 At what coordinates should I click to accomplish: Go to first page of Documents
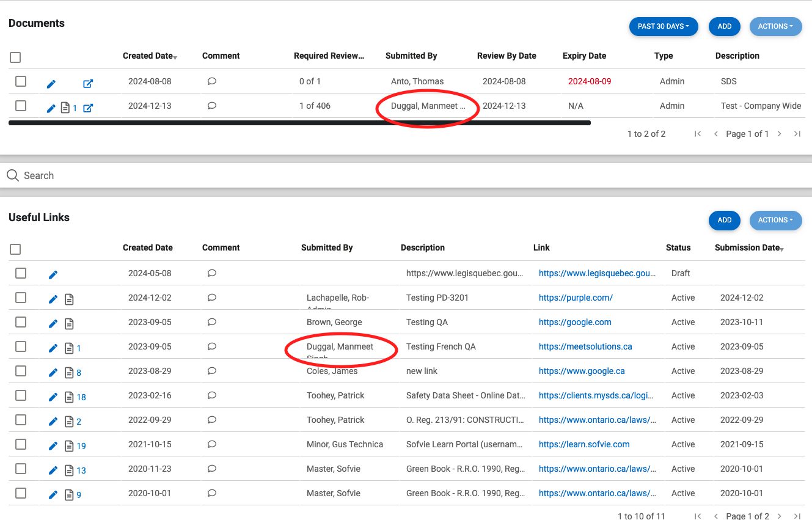[698, 134]
